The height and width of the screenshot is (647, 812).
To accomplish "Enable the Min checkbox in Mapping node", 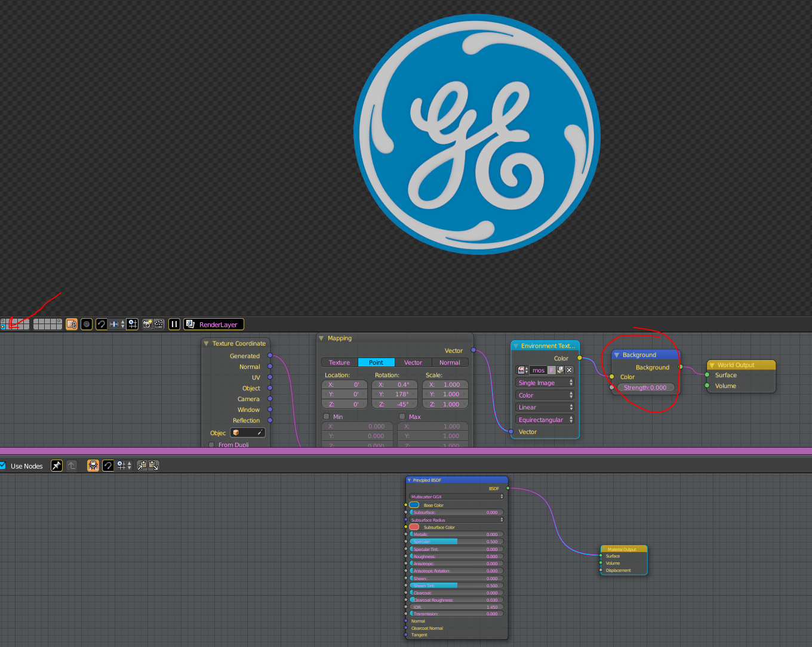I will 327,417.
